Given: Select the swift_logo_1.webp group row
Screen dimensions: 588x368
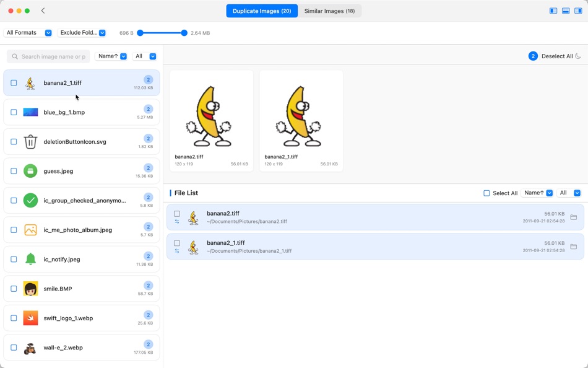Looking at the screenshot, I should point(81,318).
